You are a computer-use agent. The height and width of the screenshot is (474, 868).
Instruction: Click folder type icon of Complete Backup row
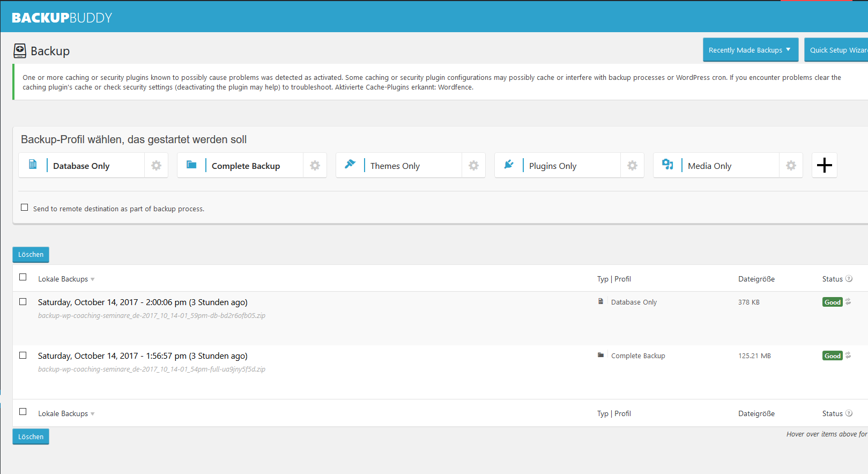pos(600,355)
